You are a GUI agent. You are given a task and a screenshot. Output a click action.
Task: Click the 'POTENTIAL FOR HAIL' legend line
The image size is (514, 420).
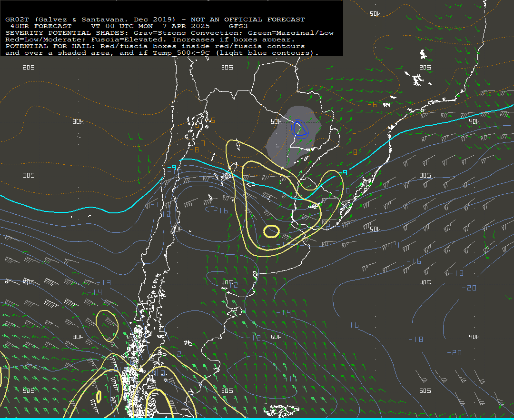155,46
